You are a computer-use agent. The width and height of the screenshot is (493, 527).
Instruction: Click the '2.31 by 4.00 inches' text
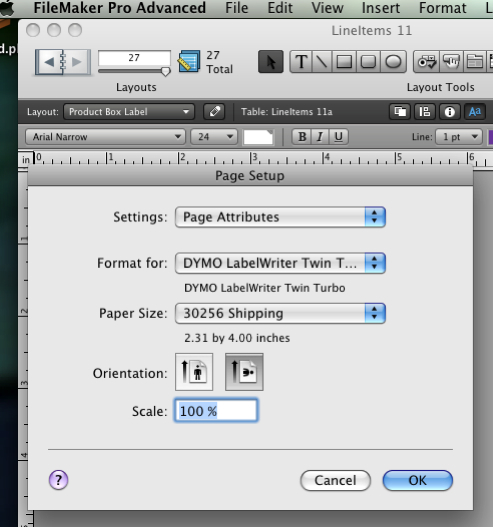click(237, 338)
